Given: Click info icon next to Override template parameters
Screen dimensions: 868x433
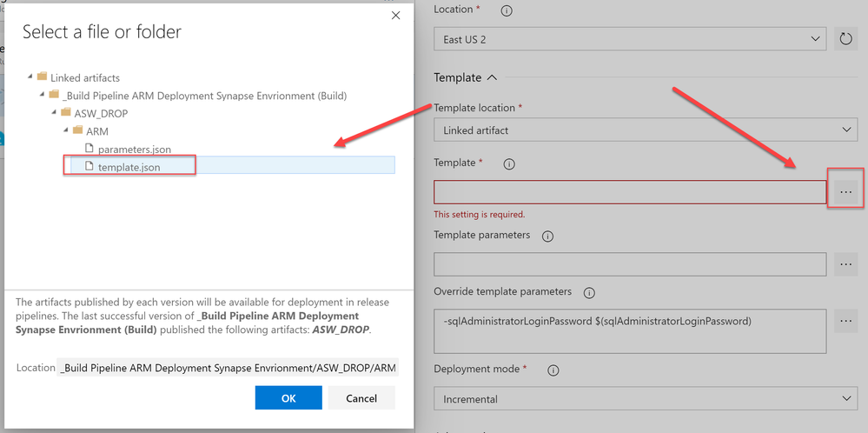Looking at the screenshot, I should [x=589, y=292].
